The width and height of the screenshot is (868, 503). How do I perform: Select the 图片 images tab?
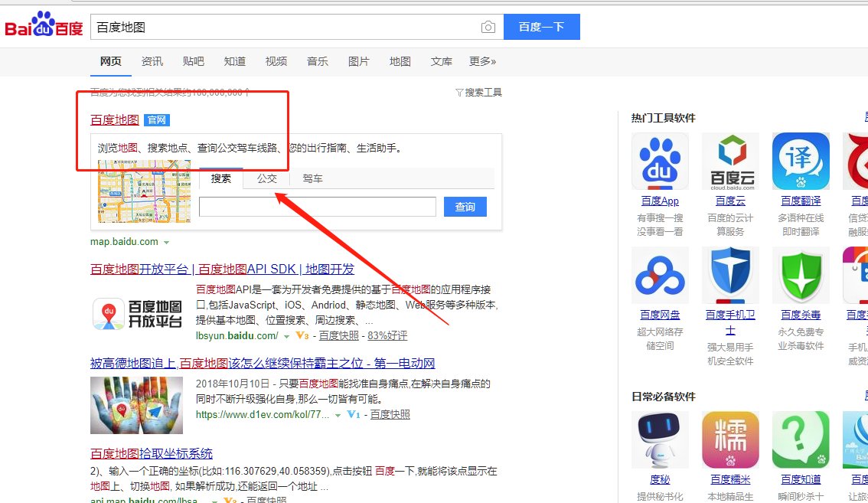click(358, 61)
